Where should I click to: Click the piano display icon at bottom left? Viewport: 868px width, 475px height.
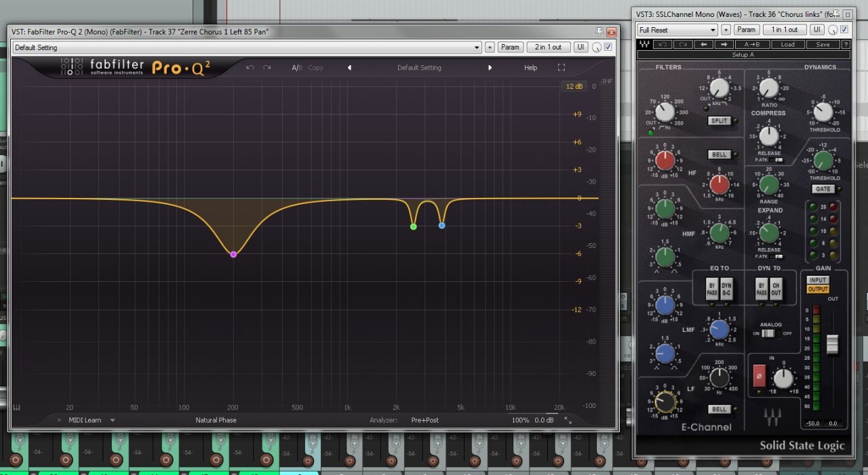[17, 407]
